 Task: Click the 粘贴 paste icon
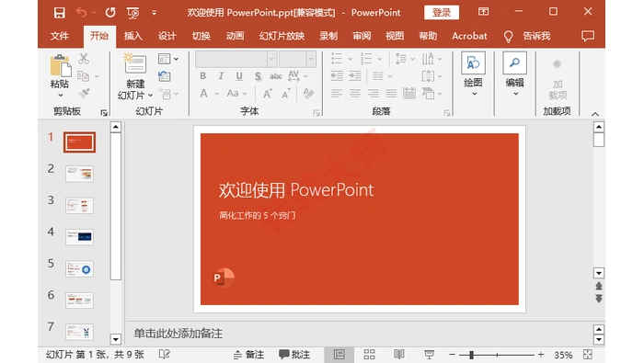60,65
